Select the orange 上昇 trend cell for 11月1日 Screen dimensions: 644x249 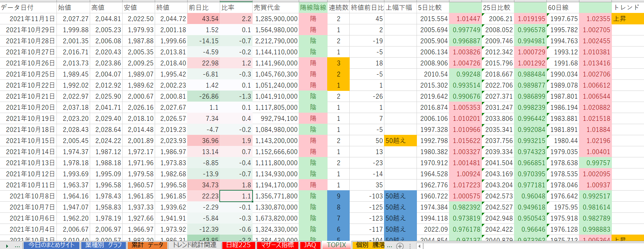coord(627,18)
